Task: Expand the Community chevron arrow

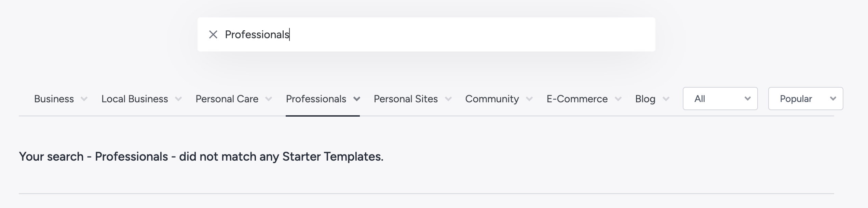Action: click(529, 99)
